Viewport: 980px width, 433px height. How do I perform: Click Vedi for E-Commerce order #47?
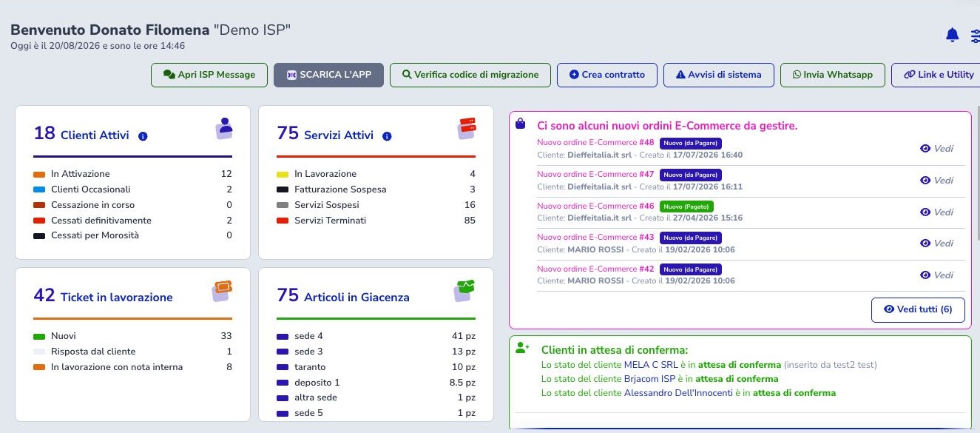click(936, 180)
